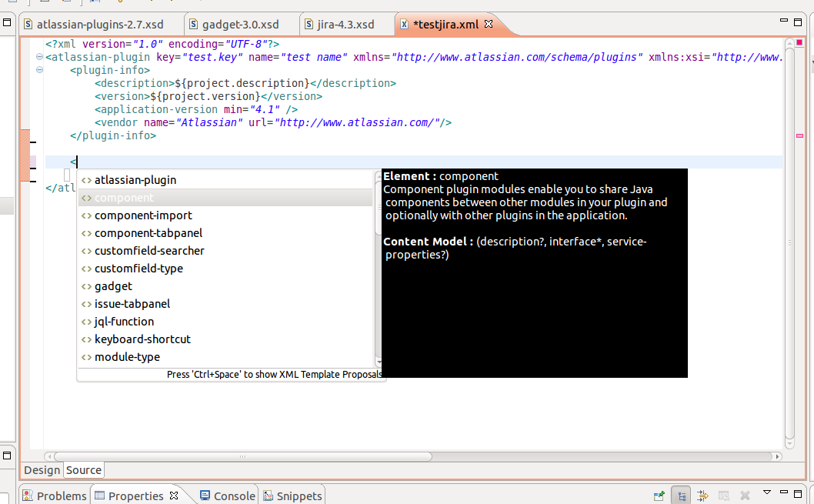Image resolution: width=814 pixels, height=504 pixels.
Task: Toggle Show Categories in the Properties toolbar
Action: point(682,496)
